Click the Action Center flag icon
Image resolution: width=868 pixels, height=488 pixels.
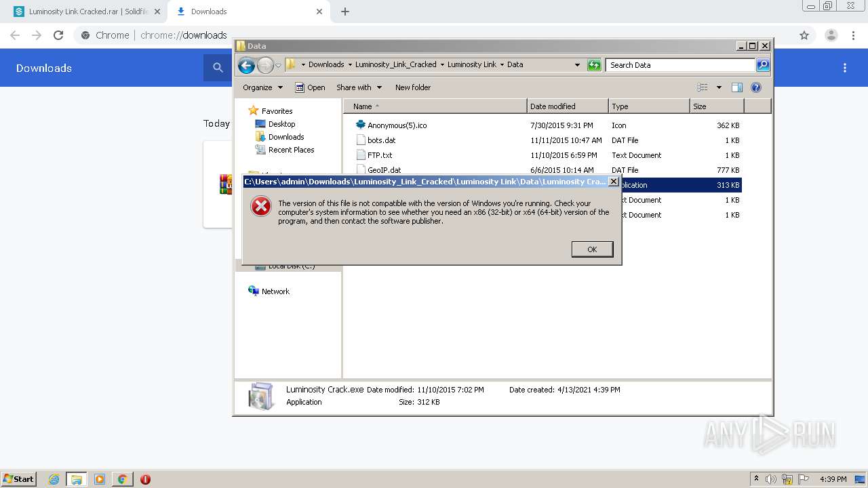pyautogui.click(x=803, y=479)
